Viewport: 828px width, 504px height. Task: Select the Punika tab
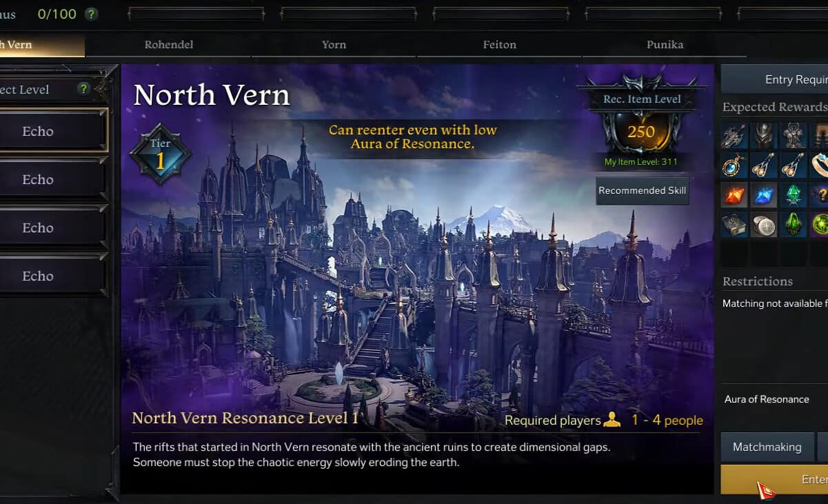click(665, 45)
